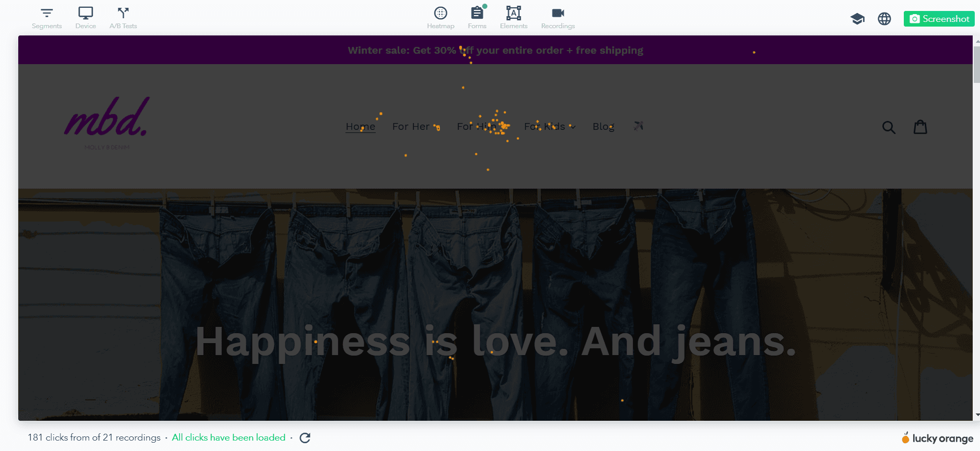This screenshot has width=980, height=451.
Task: Click the green Screenshot button
Action: point(939,19)
